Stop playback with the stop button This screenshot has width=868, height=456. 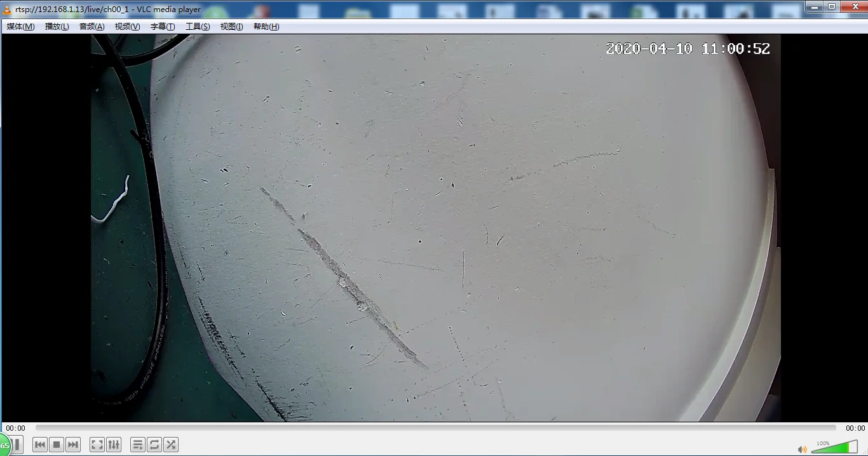click(57, 445)
